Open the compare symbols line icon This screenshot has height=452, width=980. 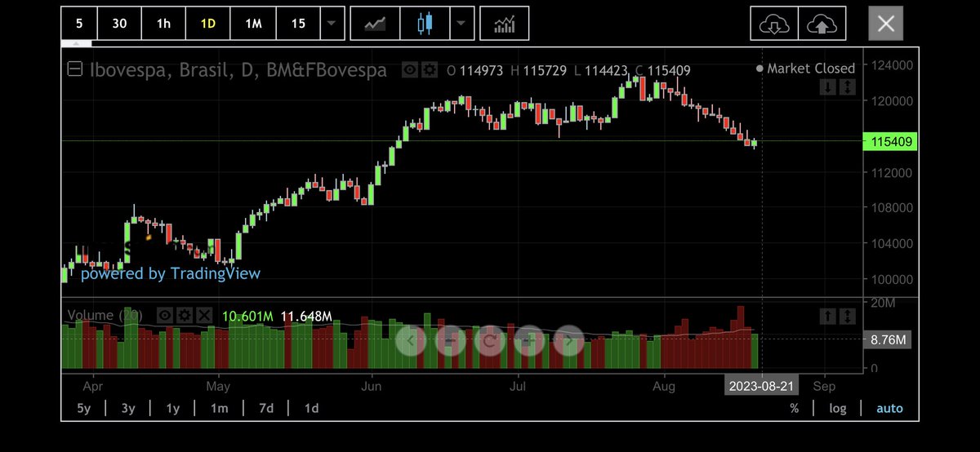pyautogui.click(x=376, y=24)
